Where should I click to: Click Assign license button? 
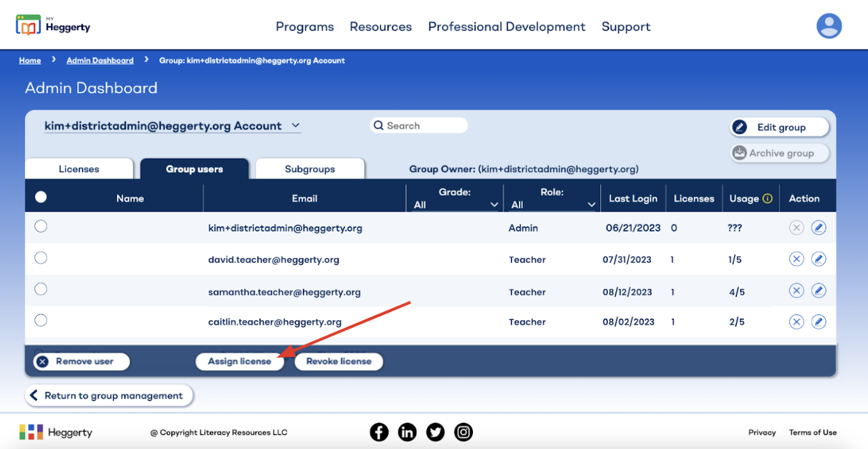[240, 361]
